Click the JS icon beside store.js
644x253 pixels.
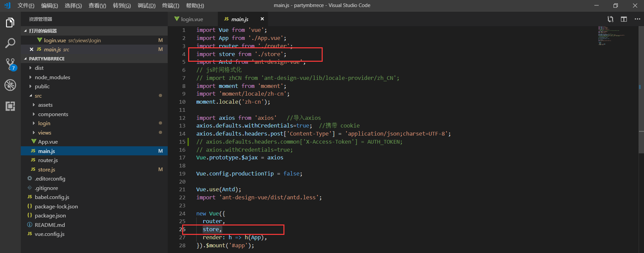click(x=33, y=169)
